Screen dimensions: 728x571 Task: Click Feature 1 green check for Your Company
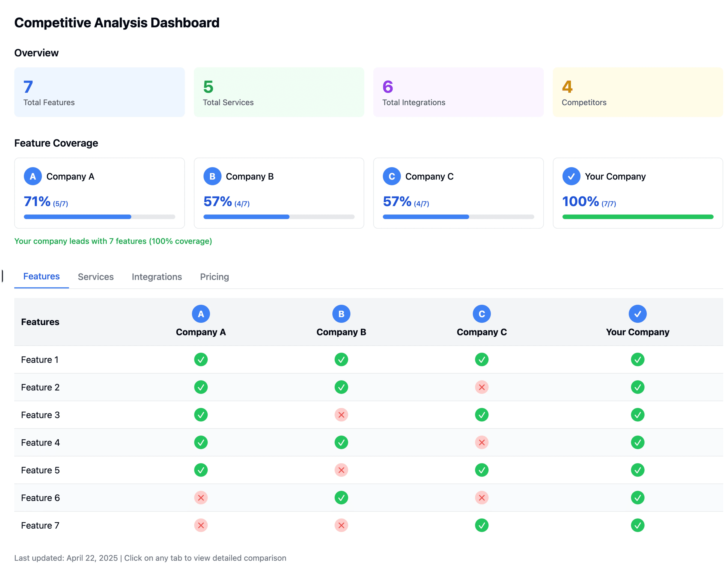coord(637,360)
